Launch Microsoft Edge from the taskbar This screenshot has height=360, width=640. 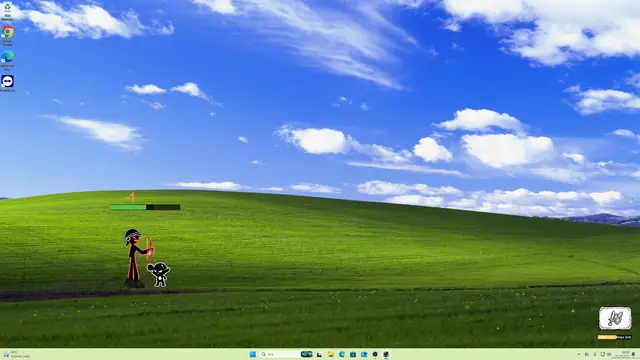pos(342,354)
